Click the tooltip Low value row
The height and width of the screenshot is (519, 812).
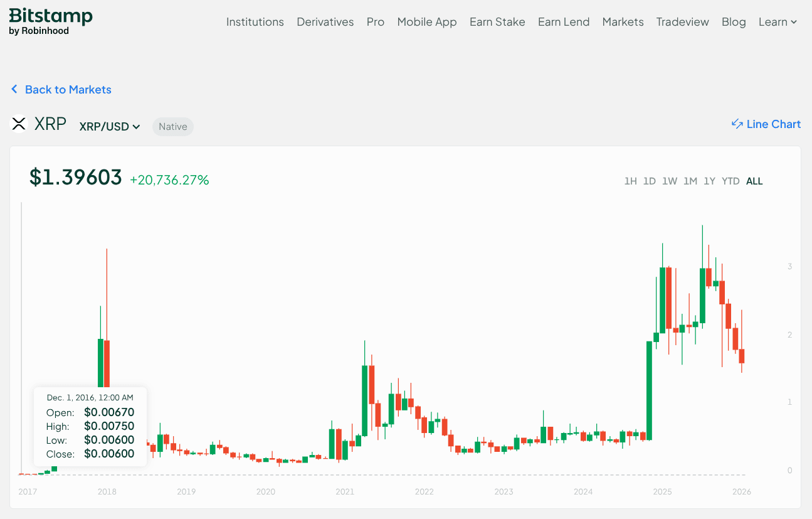(x=90, y=440)
